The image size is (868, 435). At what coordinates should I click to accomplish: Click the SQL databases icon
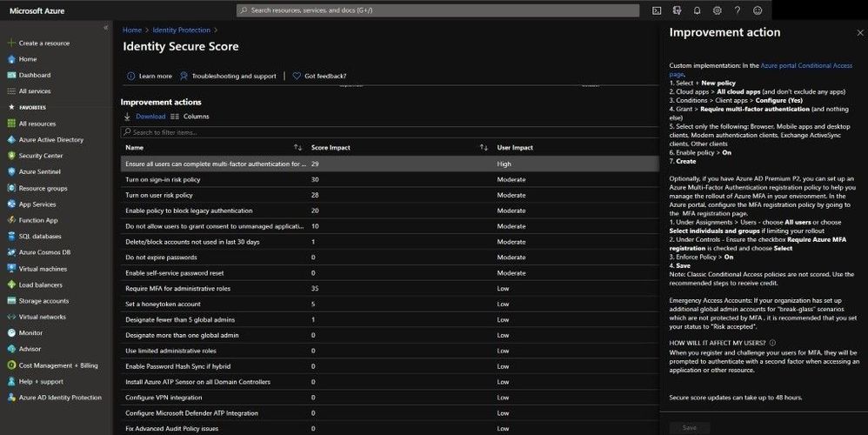pos(11,236)
